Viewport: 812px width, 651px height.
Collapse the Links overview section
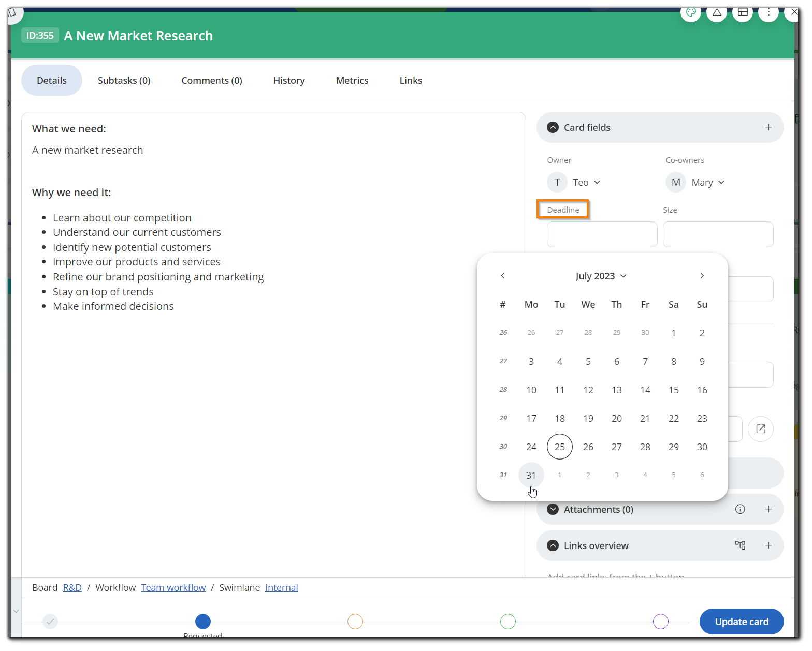553,545
